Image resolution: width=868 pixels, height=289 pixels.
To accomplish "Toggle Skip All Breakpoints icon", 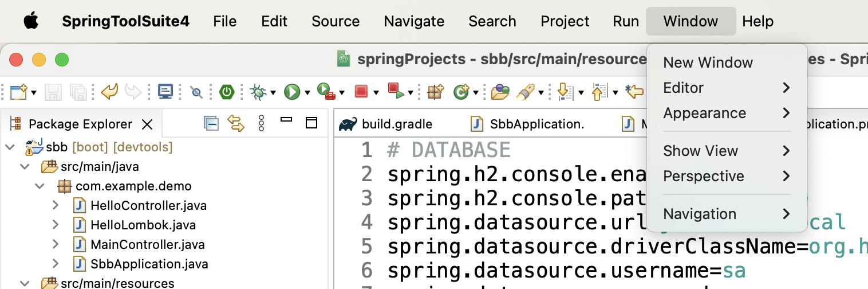I will 196,92.
